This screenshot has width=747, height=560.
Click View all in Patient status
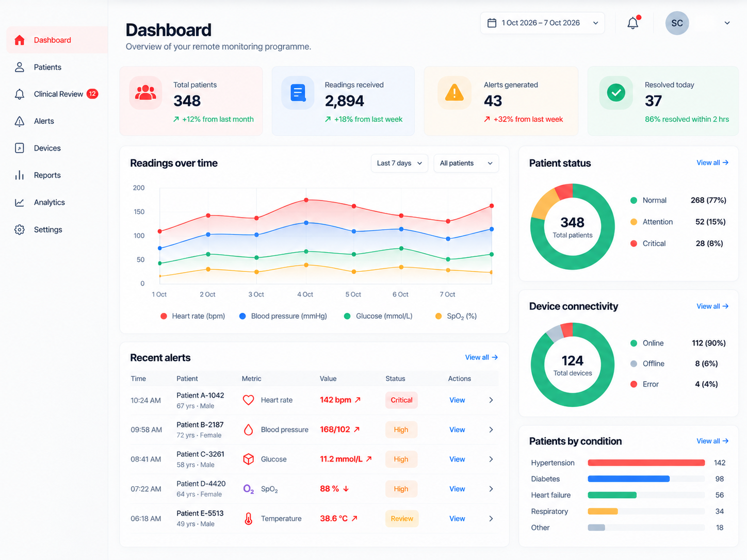(712, 163)
